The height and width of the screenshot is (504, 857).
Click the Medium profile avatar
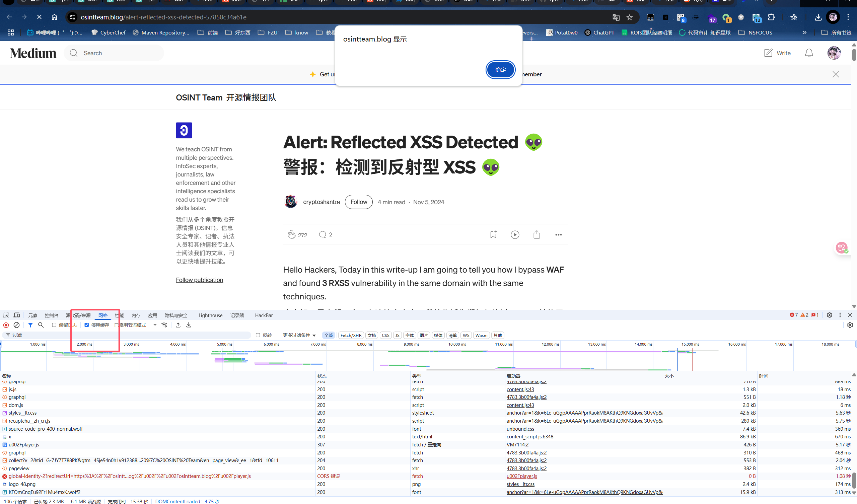pyautogui.click(x=834, y=53)
